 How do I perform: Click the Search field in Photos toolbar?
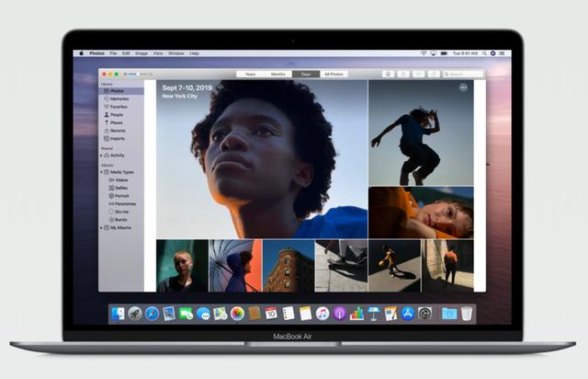tap(463, 75)
